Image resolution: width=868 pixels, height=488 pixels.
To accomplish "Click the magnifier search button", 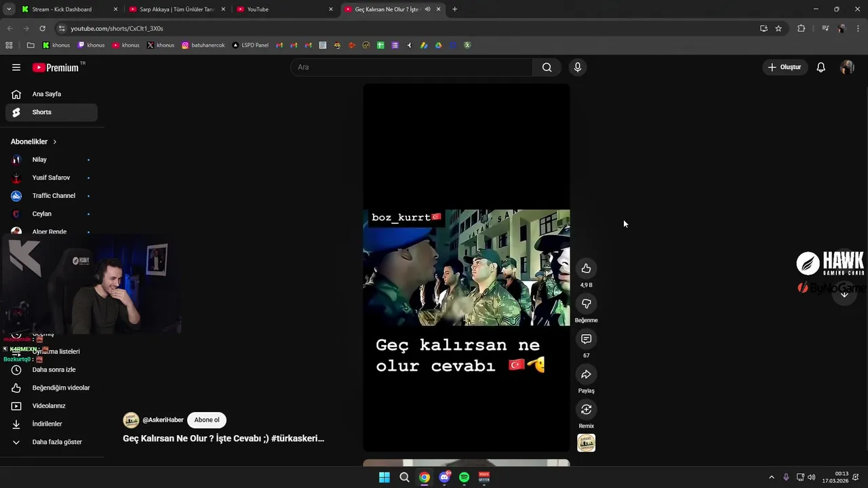I will [547, 67].
